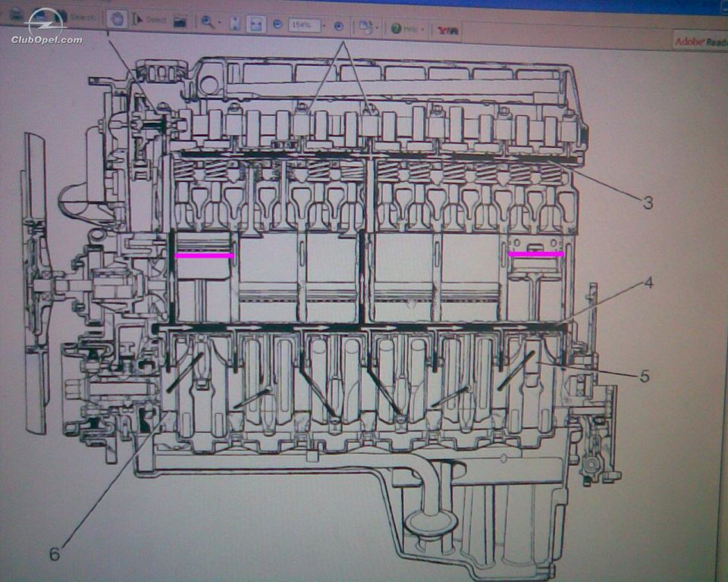
Task: Click the round Zoom In button
Action: click(339, 26)
